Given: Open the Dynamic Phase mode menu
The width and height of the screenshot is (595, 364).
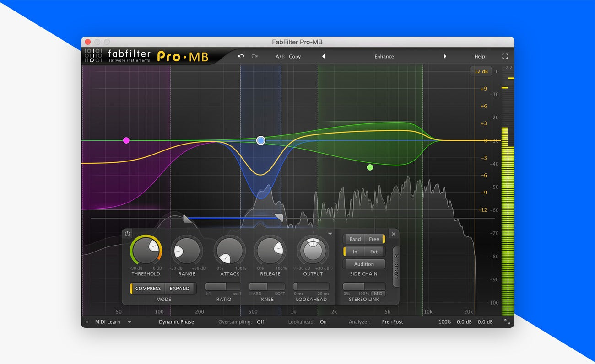Looking at the screenshot, I should coord(176,322).
